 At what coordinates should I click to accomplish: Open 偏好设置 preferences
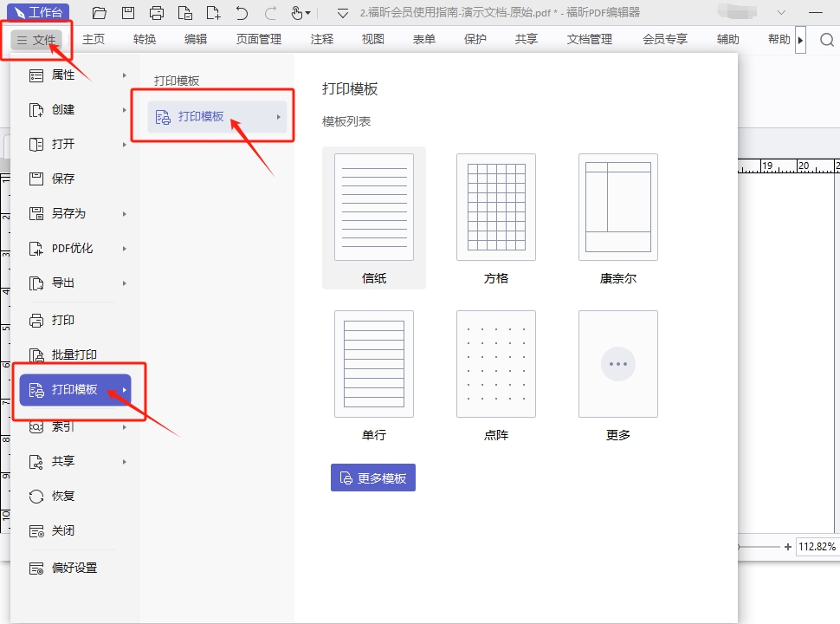[x=74, y=569]
